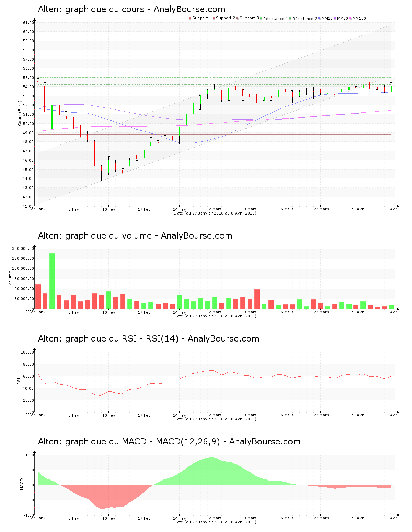This screenshot has width=412, height=532.
Task: Click '2 Mars' on the RSI chart date axis
Action: pyautogui.click(x=215, y=415)
